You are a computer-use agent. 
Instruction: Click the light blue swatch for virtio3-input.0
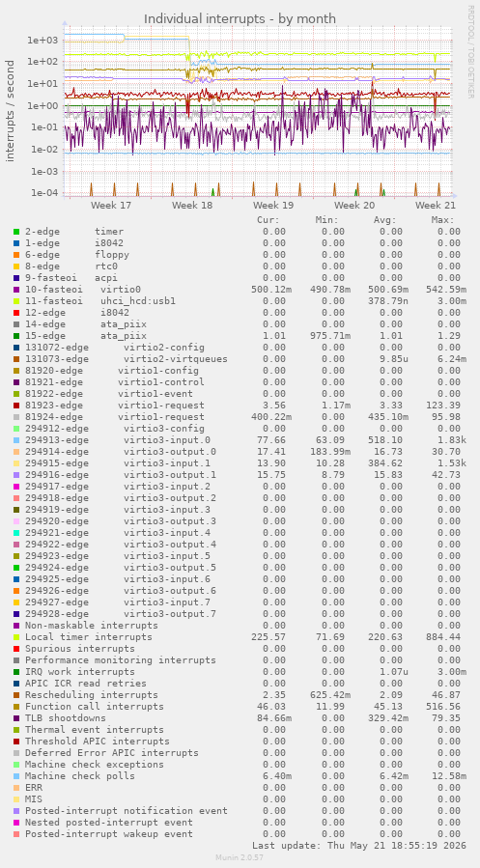(16, 440)
